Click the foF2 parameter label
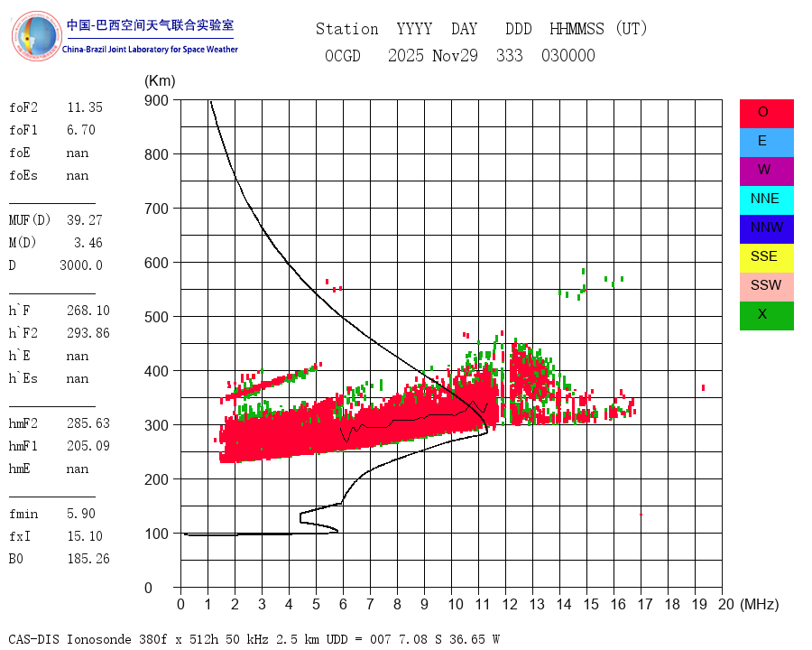This screenshot has height=650, width=812. [23, 107]
